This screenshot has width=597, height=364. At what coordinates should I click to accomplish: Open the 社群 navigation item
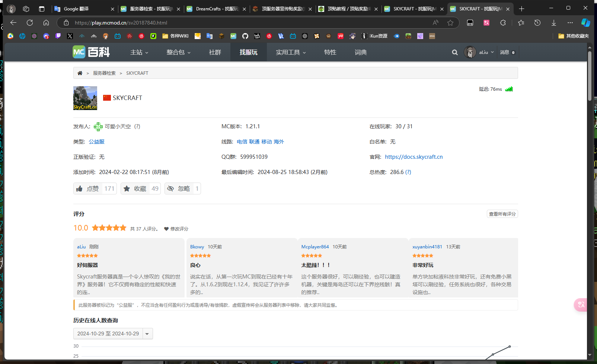[x=215, y=52]
